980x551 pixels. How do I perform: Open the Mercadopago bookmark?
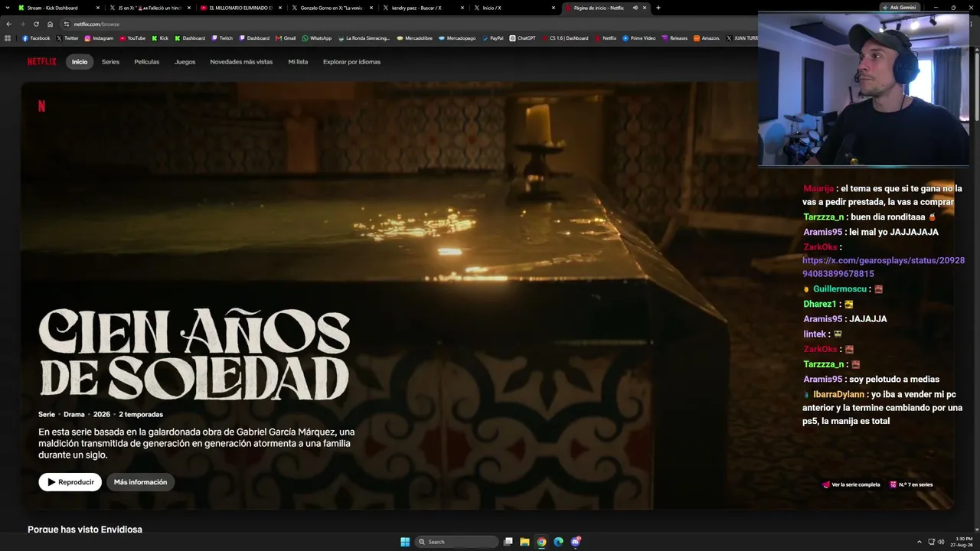(457, 38)
